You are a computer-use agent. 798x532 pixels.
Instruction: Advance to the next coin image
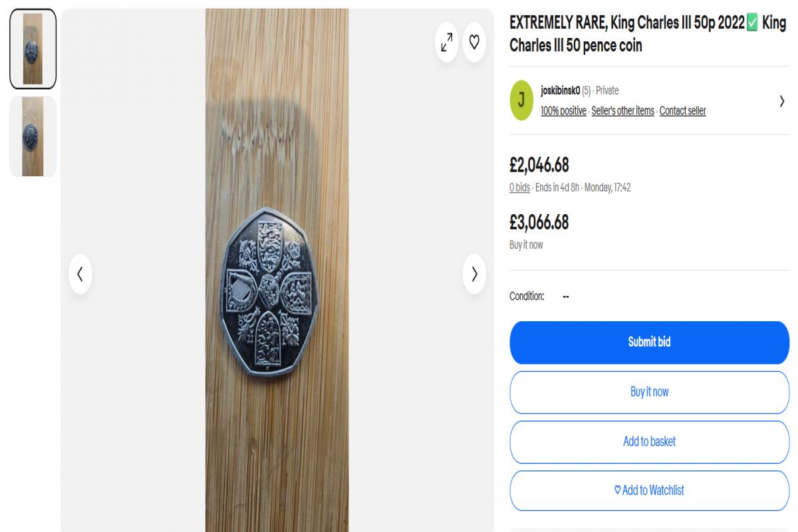tap(474, 274)
